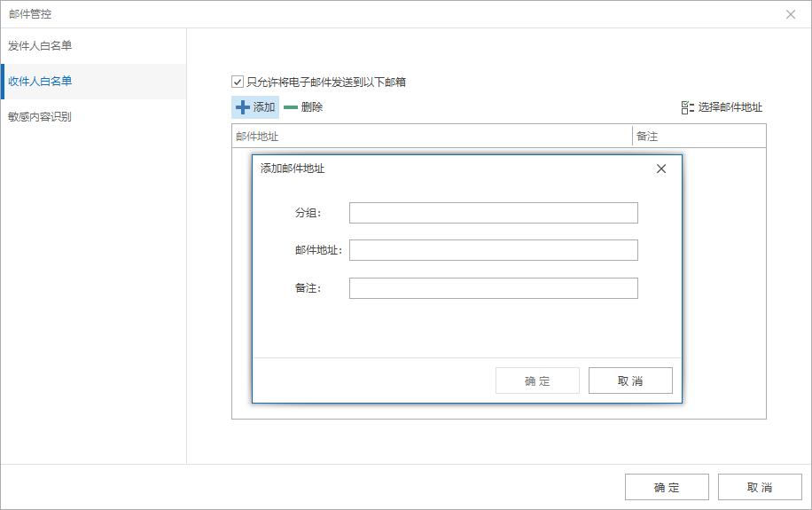The image size is (812, 510).
Task: Click the 备注 input field in dialog
Action: tap(493, 288)
